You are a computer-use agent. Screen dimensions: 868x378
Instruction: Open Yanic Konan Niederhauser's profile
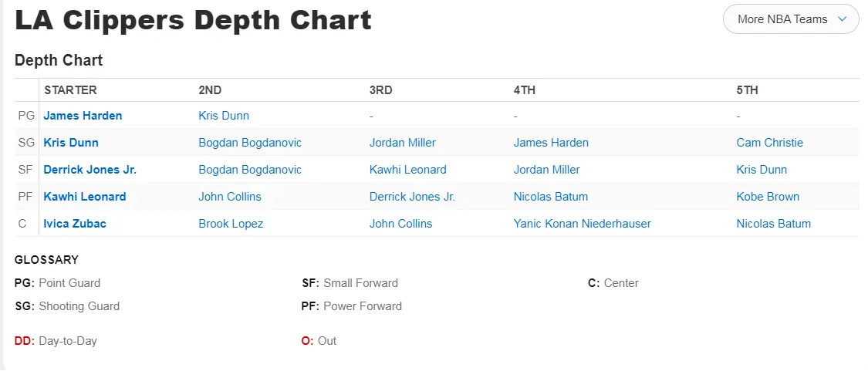click(583, 224)
